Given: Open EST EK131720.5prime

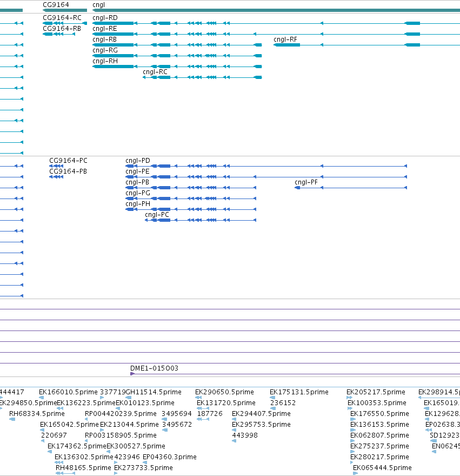Looking at the screenshot, I should 226,403.
